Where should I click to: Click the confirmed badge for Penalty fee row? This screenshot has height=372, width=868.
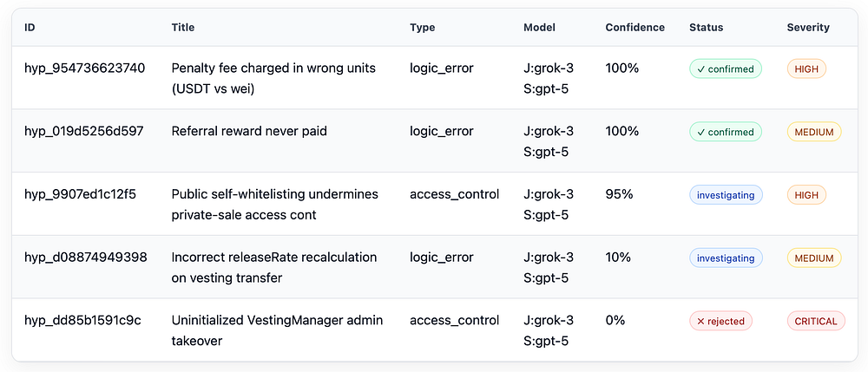pyautogui.click(x=725, y=69)
